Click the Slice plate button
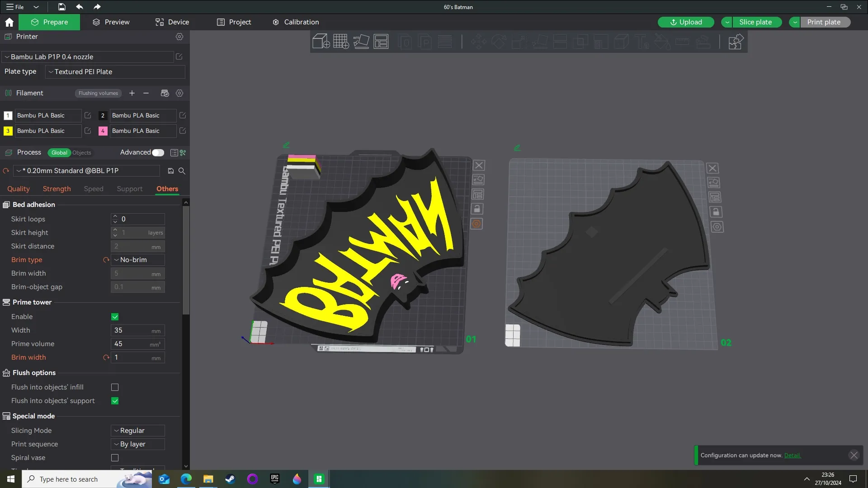 (757, 22)
